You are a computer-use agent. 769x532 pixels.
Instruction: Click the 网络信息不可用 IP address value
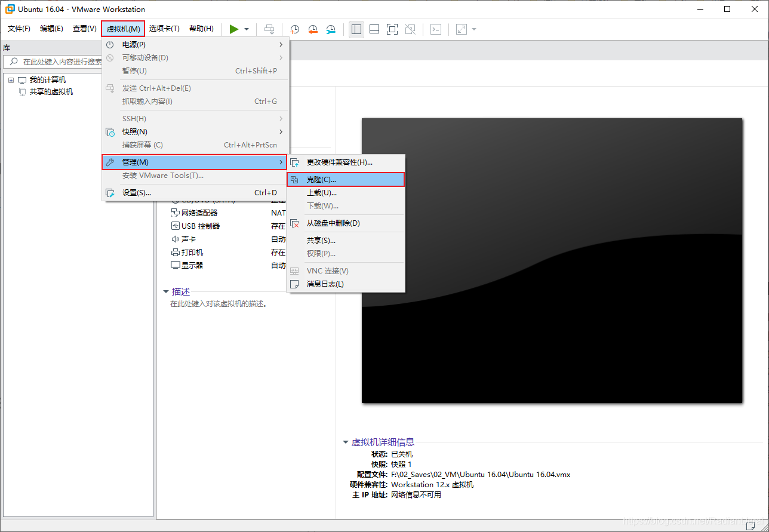pyautogui.click(x=416, y=495)
